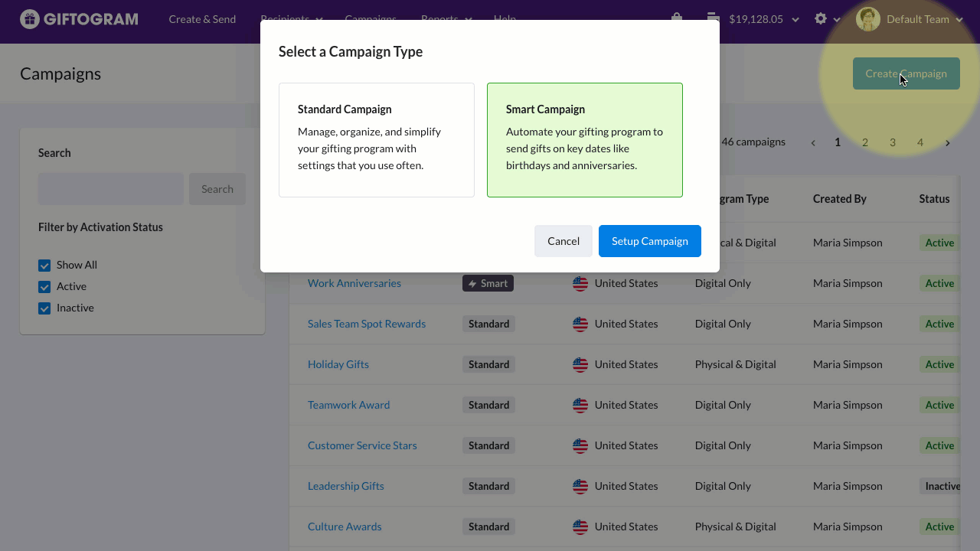Screen dimensions: 980x551
Task: Open Customer Service Stars campaign
Action: [362, 445]
